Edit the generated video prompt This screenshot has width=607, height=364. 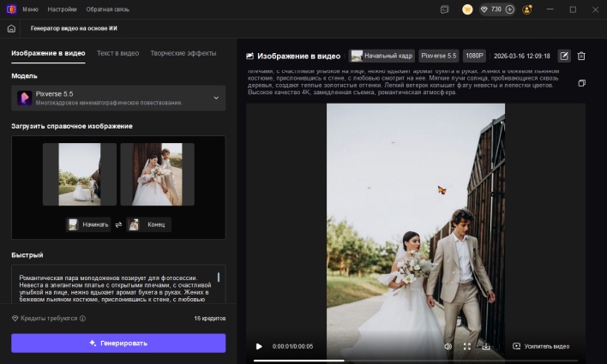click(564, 56)
